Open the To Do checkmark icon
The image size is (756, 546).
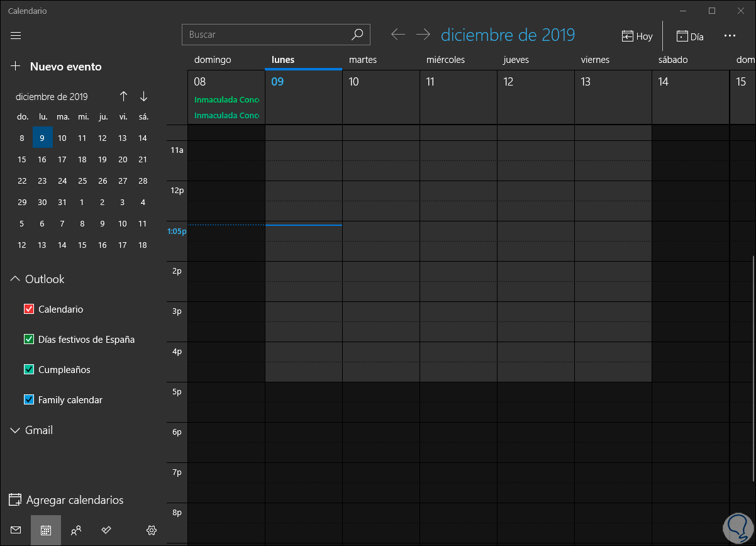[106, 530]
